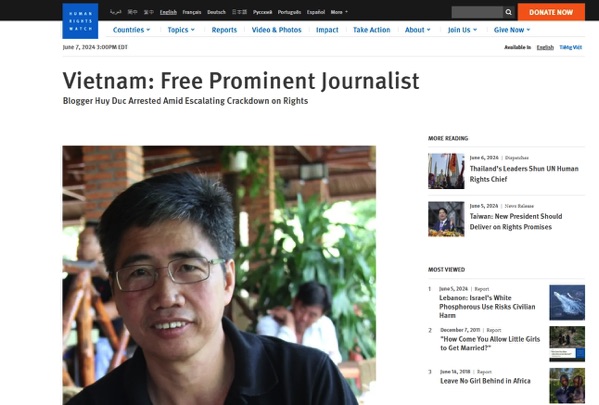
Task: Click the search magnifier icon
Action: pos(508,12)
